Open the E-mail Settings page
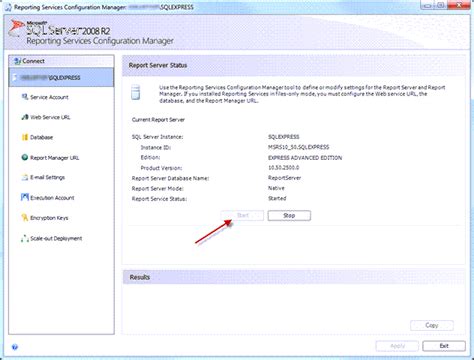Image resolution: width=474 pixels, height=360 pixels. click(47, 177)
